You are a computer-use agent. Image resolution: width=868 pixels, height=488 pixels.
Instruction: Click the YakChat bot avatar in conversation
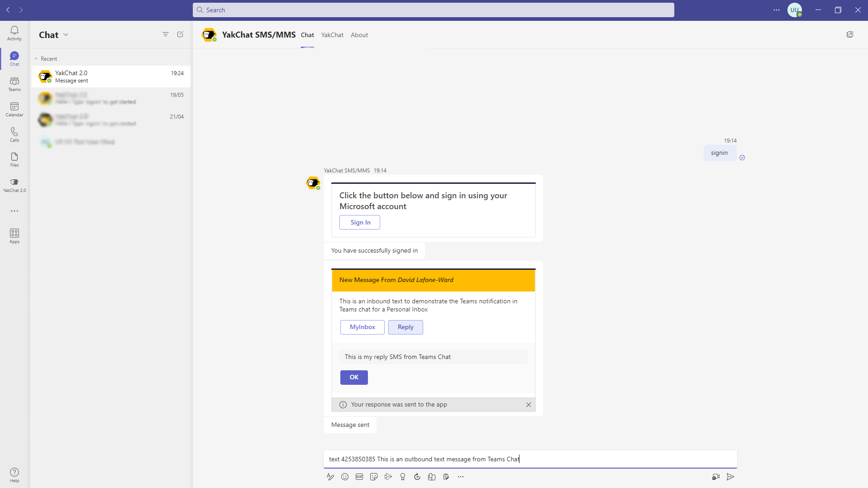click(x=313, y=183)
